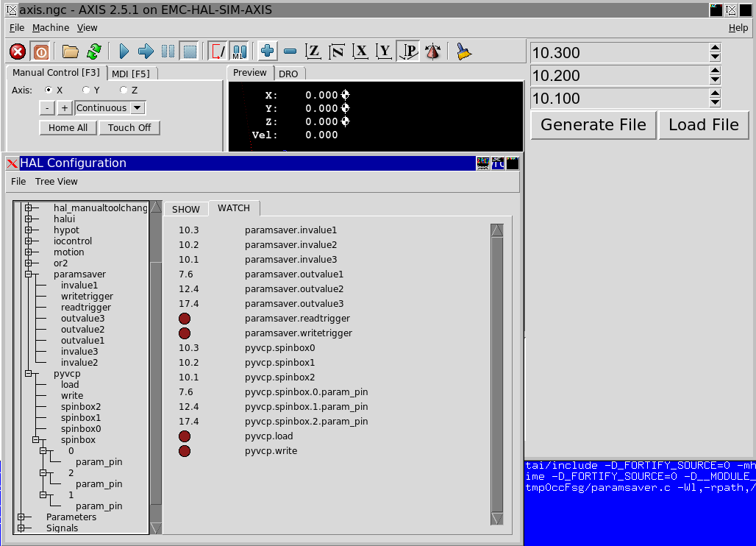Switch to the DRO tab

[x=288, y=74]
